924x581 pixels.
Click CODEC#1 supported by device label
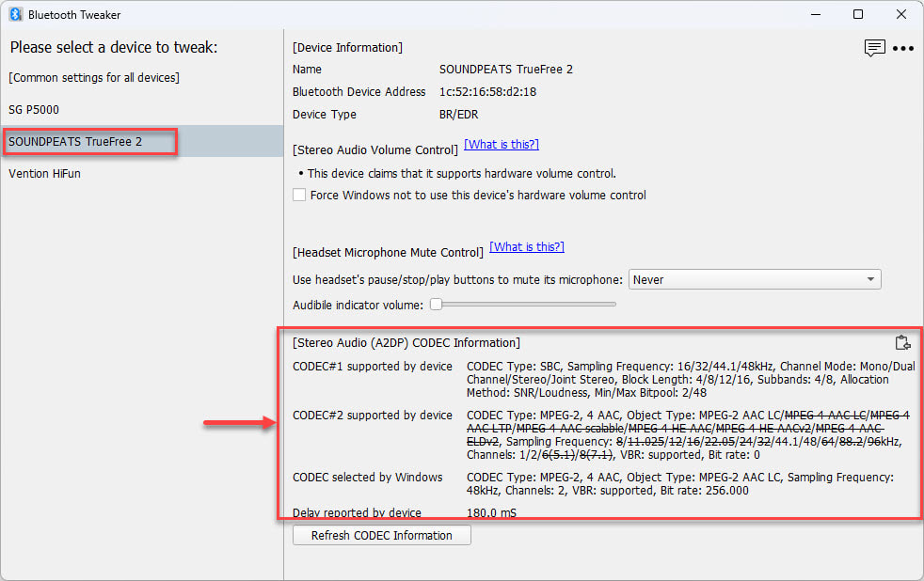(x=373, y=366)
